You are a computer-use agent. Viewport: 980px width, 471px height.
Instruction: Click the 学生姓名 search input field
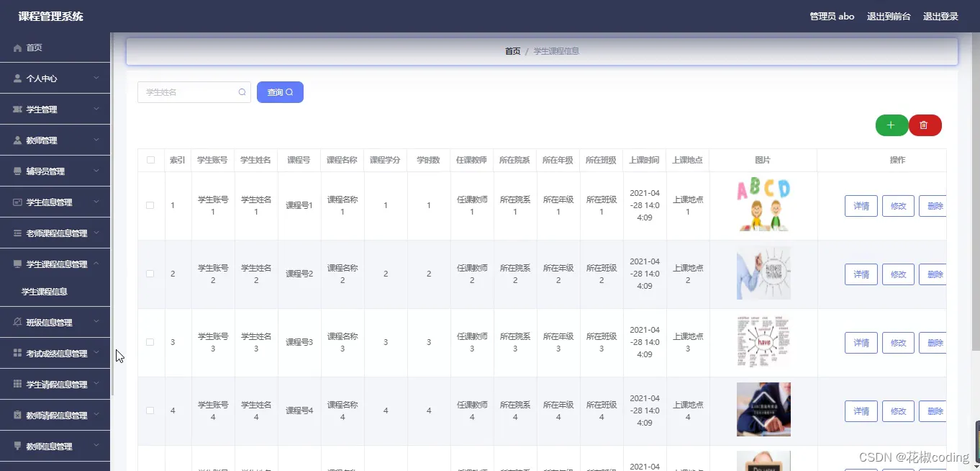[x=194, y=92]
